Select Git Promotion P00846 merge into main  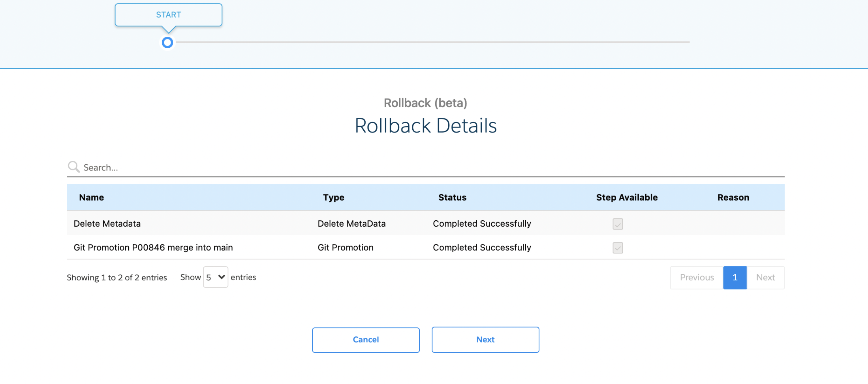pyautogui.click(x=153, y=247)
